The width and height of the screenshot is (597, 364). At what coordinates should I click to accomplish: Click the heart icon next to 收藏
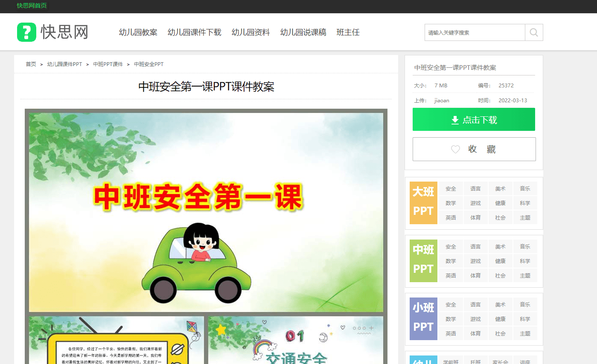coord(455,149)
